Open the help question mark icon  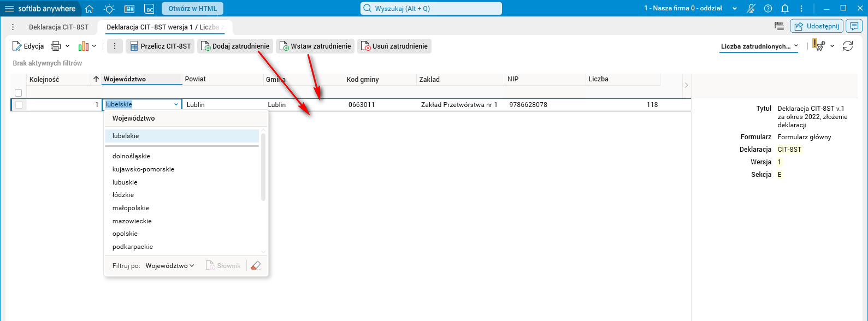pyautogui.click(x=768, y=8)
